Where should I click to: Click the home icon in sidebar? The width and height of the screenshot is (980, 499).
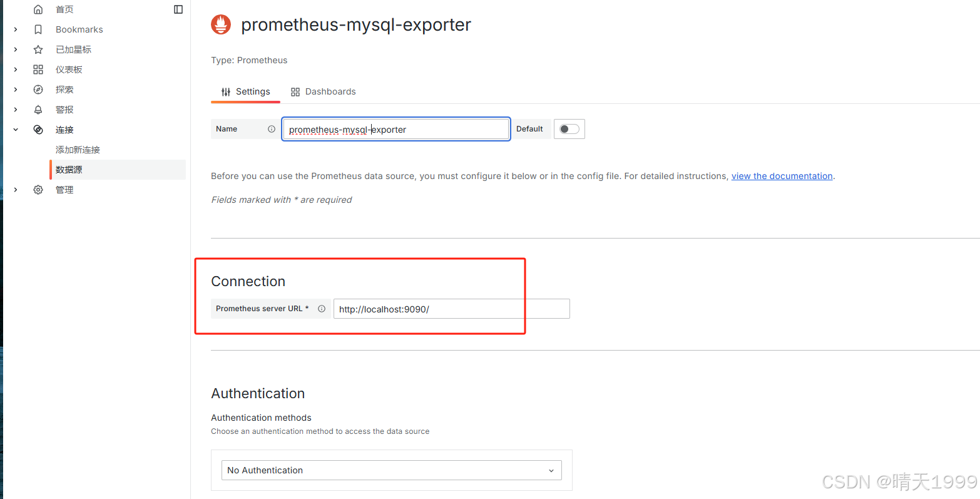(38, 9)
